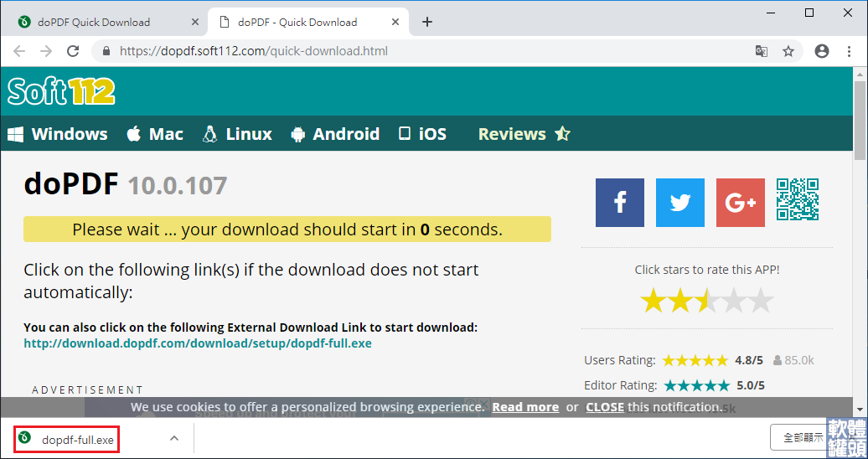The image size is (868, 459).
Task: Open the Linux software category
Action: [x=237, y=134]
